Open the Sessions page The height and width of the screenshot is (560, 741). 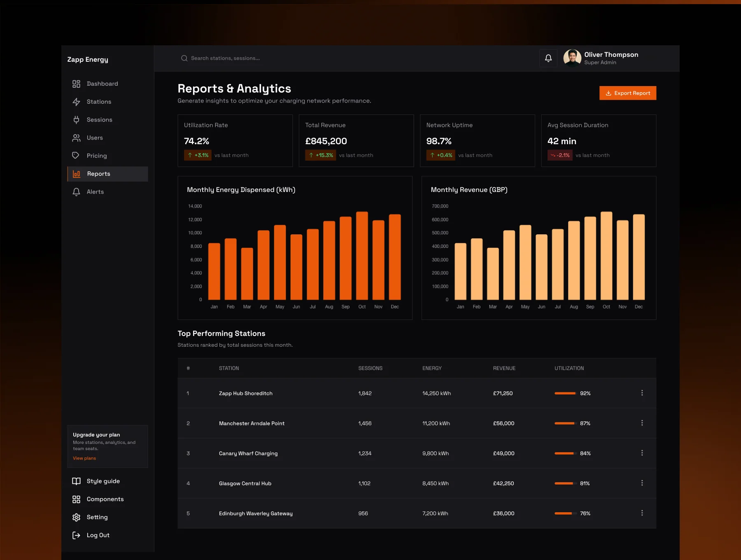[x=99, y=120]
